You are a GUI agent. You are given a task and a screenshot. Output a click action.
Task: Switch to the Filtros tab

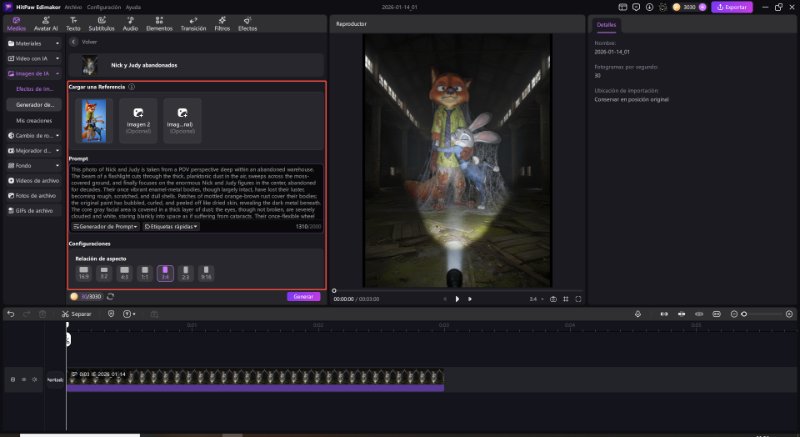(x=222, y=23)
